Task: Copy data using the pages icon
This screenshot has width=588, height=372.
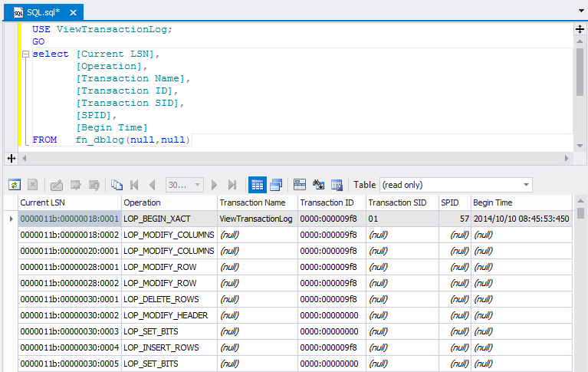Action: pyautogui.click(x=117, y=185)
